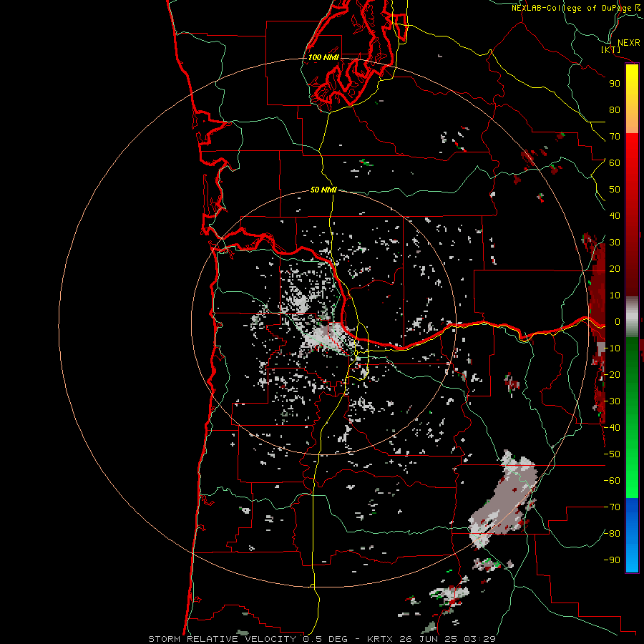The width and height of the screenshot is (644, 644).
Task: Click the "-70" negative scale value
Action: click(x=612, y=507)
